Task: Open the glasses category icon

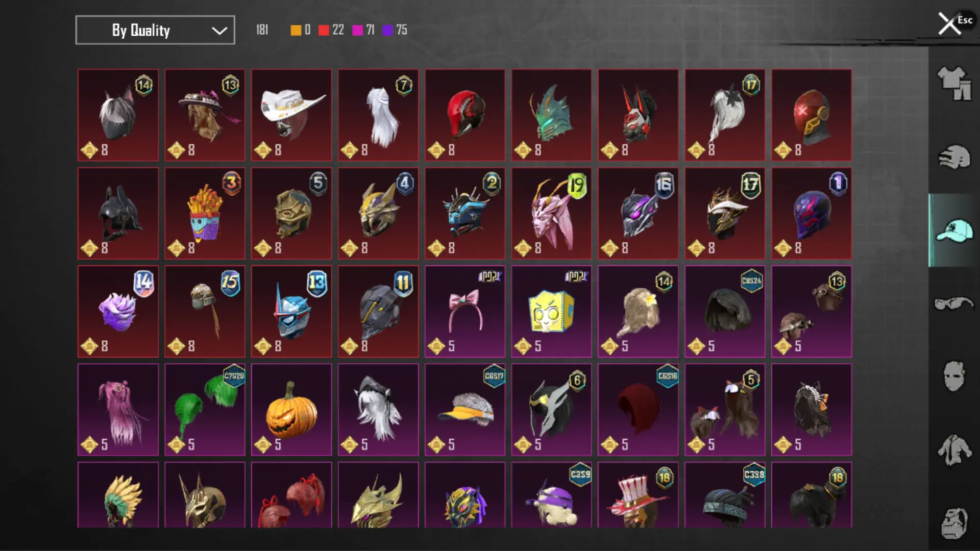Action: pyautogui.click(x=954, y=304)
